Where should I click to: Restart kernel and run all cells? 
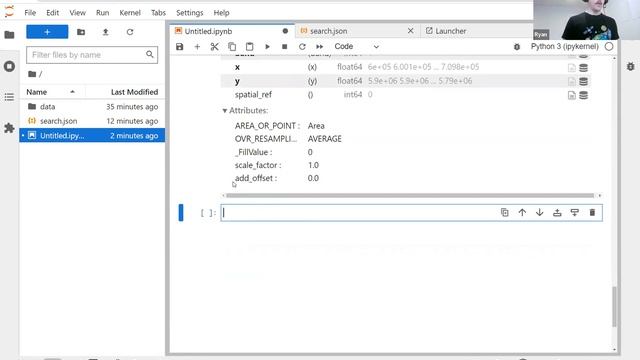pyautogui.click(x=320, y=47)
